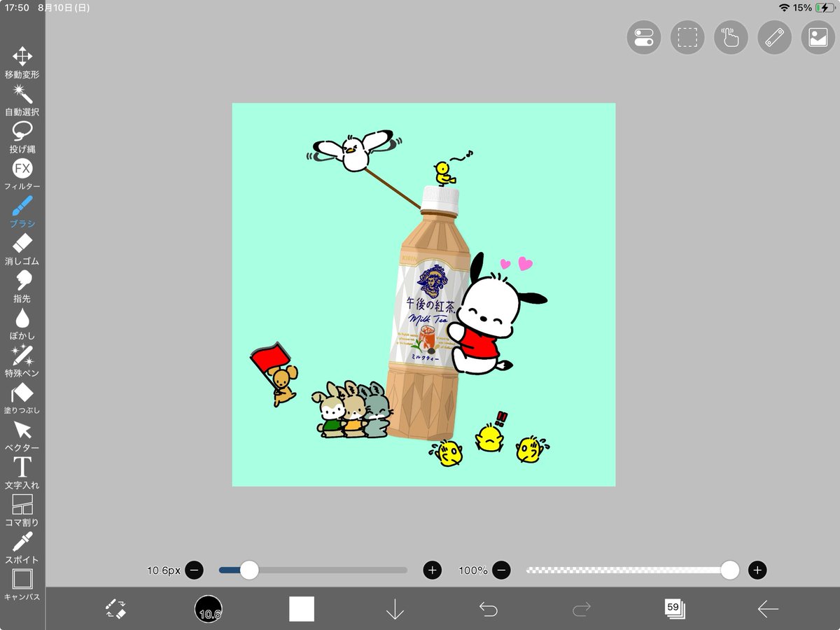Open the Material import icon top right
The image size is (840, 630).
coord(818,38)
